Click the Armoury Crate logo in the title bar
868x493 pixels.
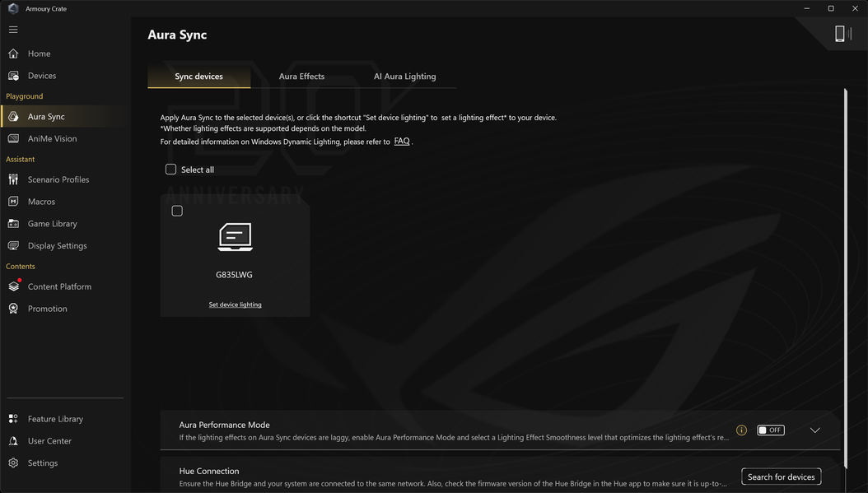point(13,8)
